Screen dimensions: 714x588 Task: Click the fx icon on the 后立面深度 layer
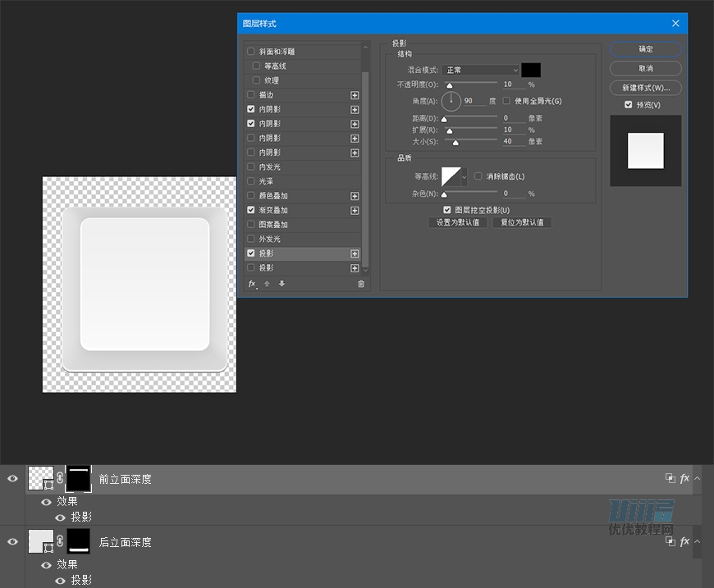(x=684, y=542)
